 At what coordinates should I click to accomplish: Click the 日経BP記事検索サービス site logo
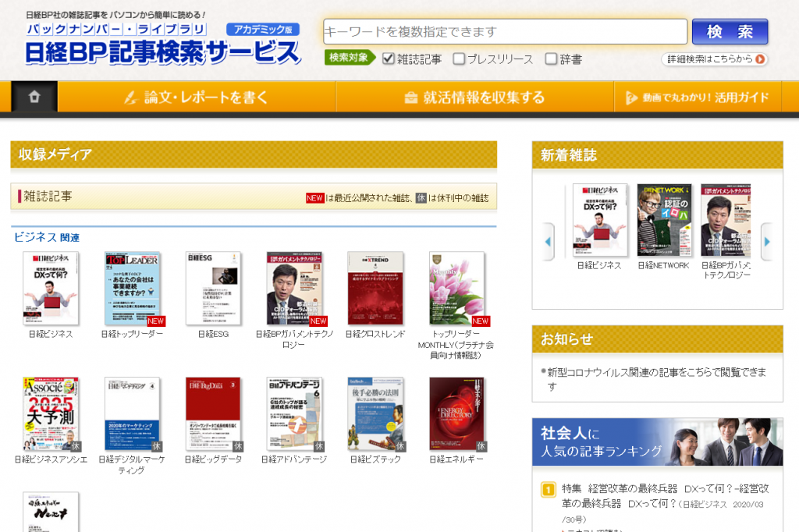[x=163, y=52]
